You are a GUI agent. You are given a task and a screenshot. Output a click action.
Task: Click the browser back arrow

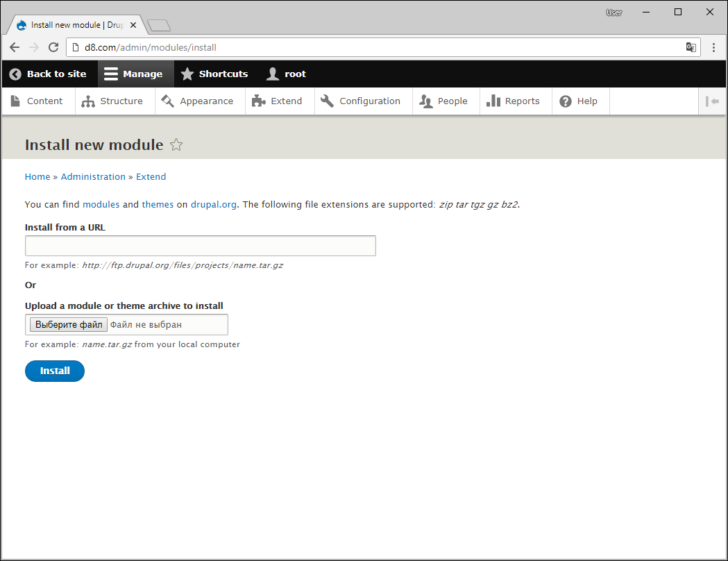pyautogui.click(x=15, y=47)
